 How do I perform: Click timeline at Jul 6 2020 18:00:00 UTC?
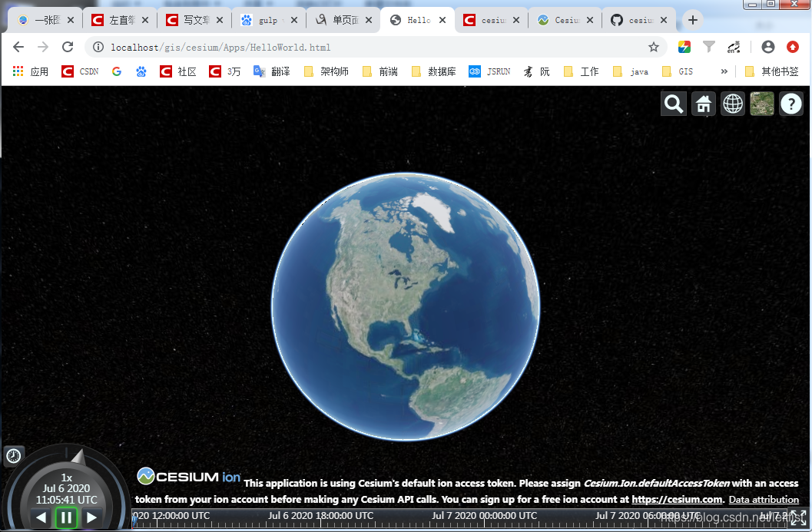(320, 516)
